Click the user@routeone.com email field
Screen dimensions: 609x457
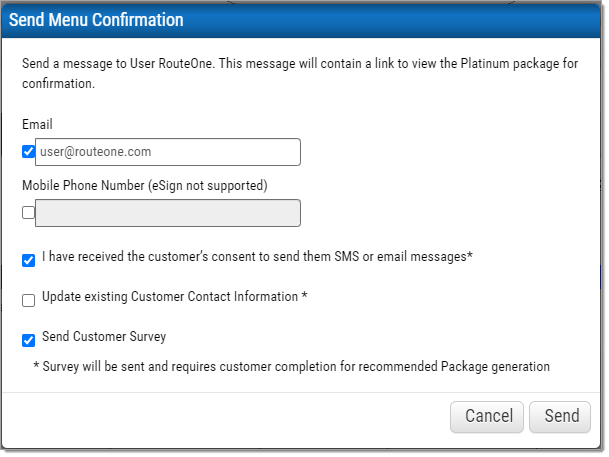click(168, 152)
